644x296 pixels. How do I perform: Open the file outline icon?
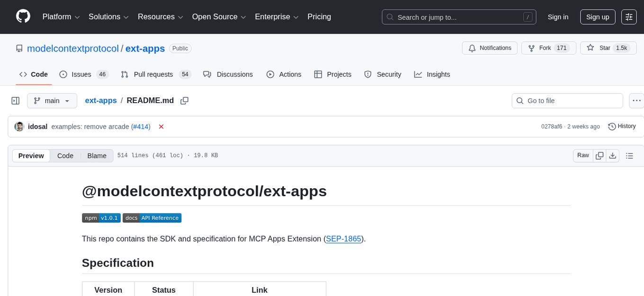[629, 155]
